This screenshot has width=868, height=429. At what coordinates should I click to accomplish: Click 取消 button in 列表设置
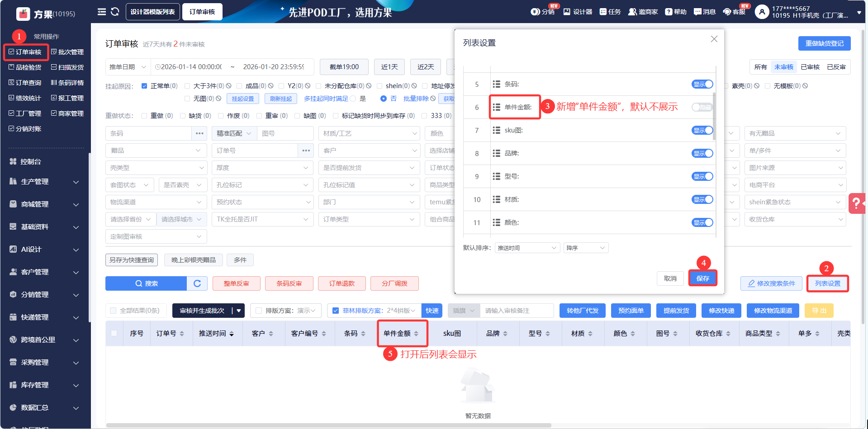coord(670,278)
